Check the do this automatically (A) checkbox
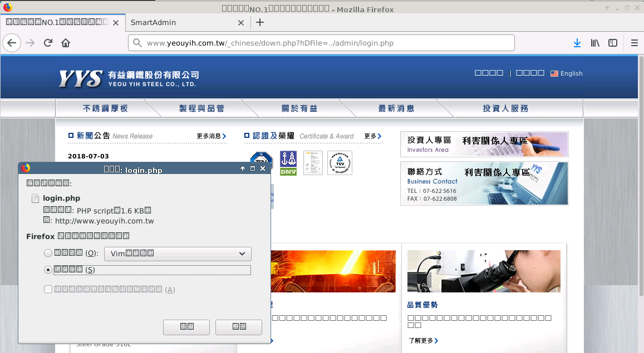Image resolution: width=644 pixels, height=353 pixels. [48, 290]
